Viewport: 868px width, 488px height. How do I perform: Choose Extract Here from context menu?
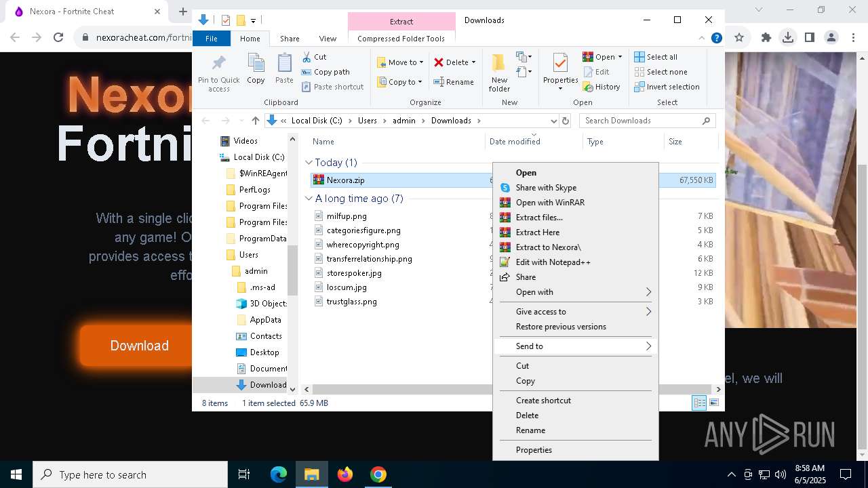pyautogui.click(x=575, y=232)
